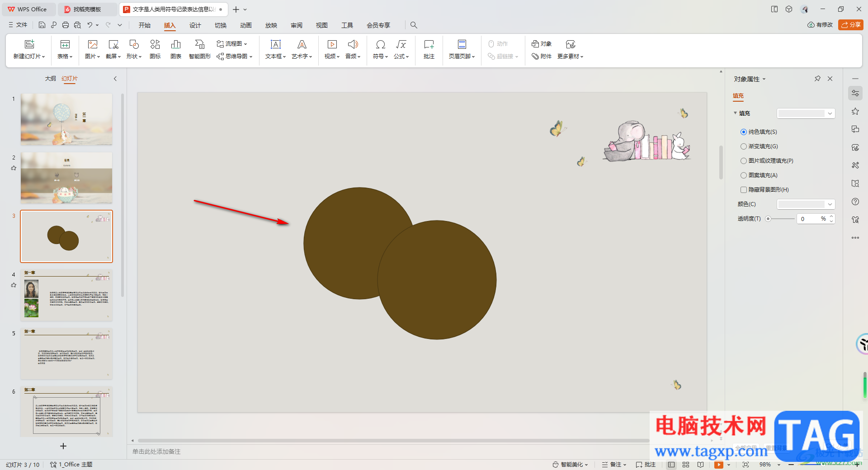868x470 pixels.
Task: Adjust the Transparency (透明度) slider
Action: click(768, 219)
